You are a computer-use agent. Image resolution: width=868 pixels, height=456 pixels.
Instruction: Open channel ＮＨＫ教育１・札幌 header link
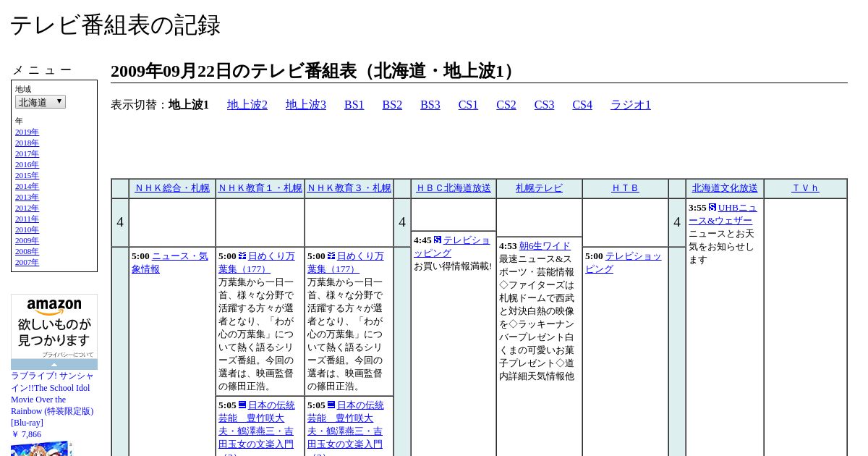click(260, 188)
